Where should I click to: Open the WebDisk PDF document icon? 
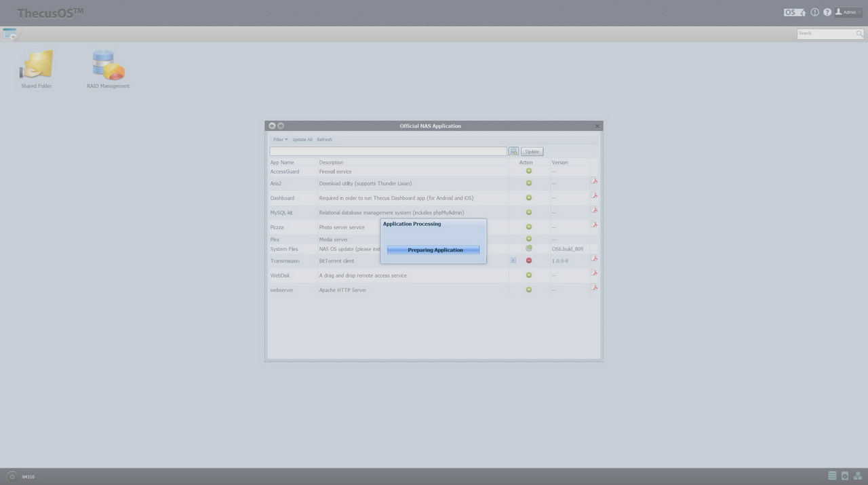pyautogui.click(x=594, y=273)
